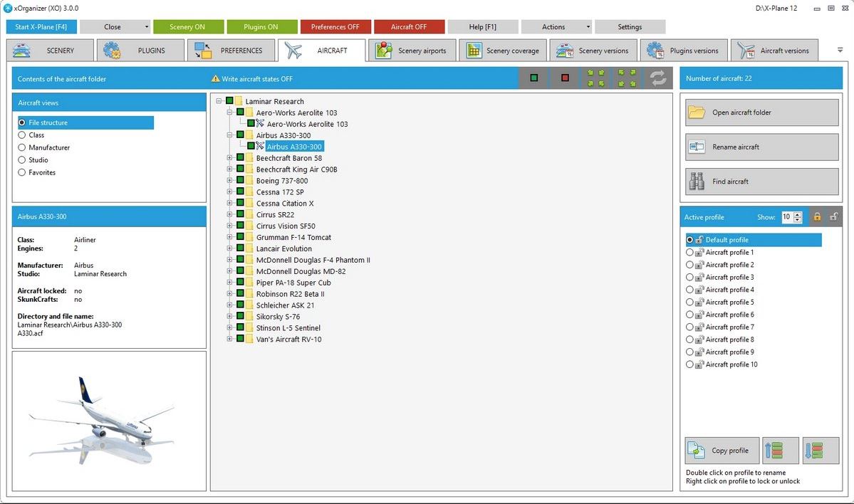The image size is (854, 504).
Task: Open the Actions dropdown arrow
Action: [x=588, y=26]
